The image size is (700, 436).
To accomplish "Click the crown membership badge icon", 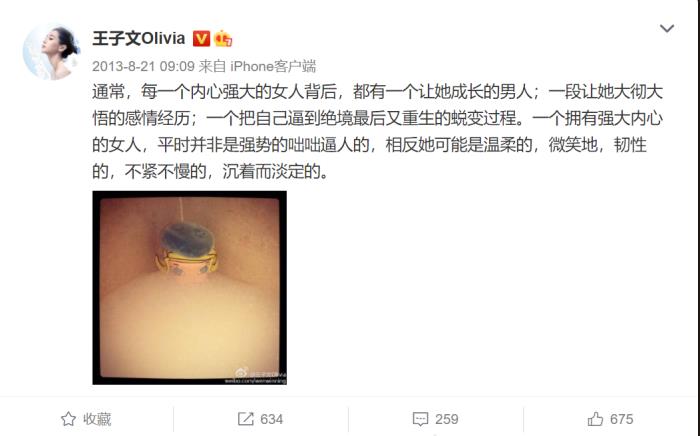I will (223, 39).
